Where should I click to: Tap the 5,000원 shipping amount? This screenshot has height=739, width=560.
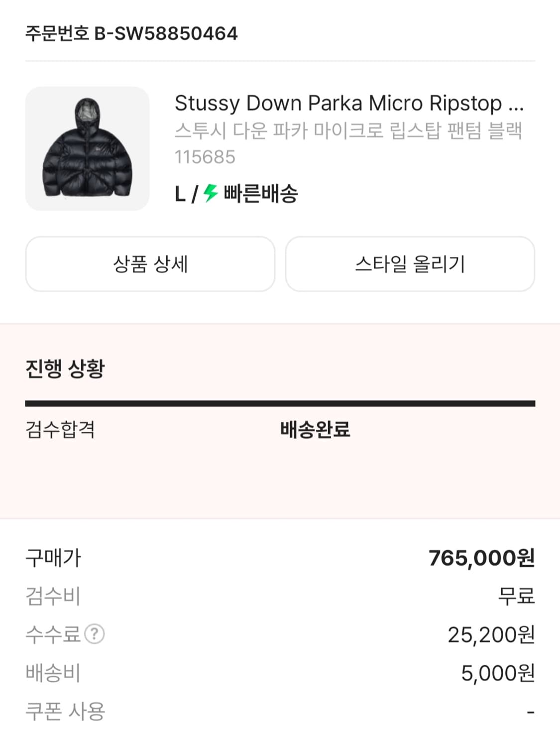click(497, 673)
